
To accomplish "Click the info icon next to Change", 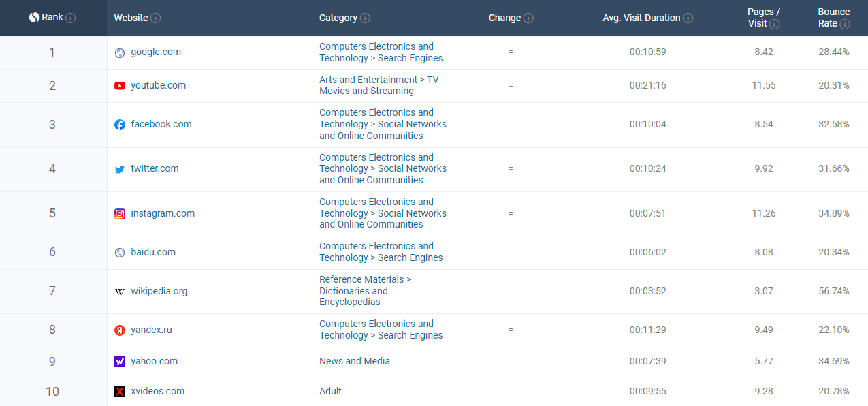I will point(529,18).
